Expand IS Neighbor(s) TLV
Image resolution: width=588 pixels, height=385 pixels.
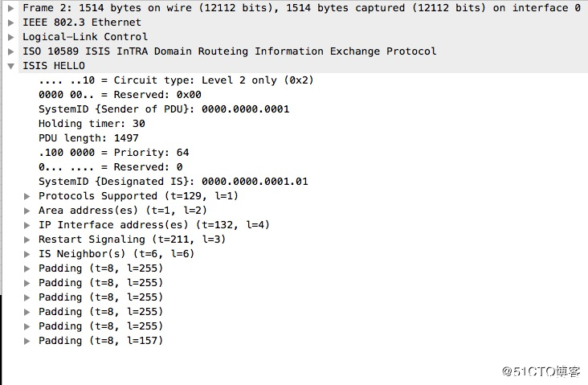(27, 254)
